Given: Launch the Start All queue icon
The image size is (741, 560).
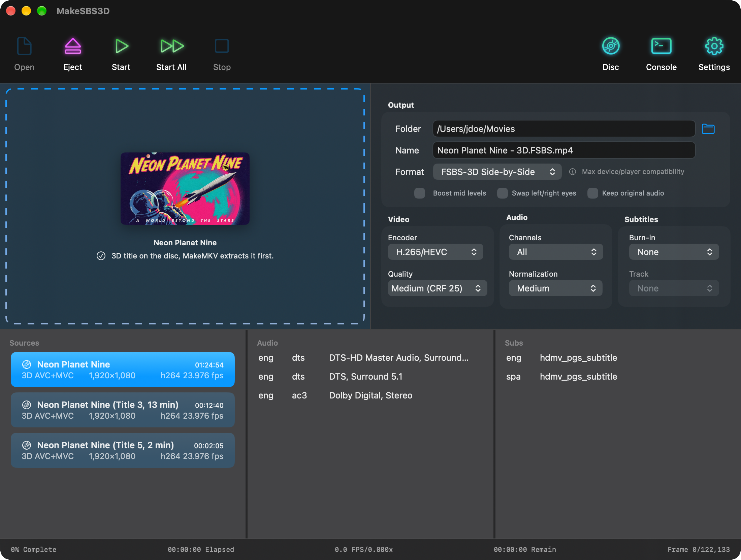Looking at the screenshot, I should pyautogui.click(x=172, y=46).
